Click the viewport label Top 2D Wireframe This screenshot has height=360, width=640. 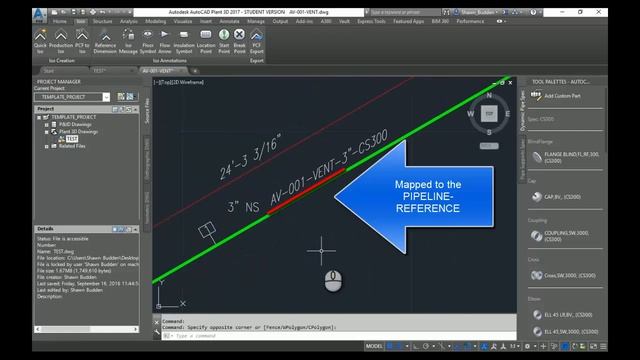pyautogui.click(x=179, y=82)
